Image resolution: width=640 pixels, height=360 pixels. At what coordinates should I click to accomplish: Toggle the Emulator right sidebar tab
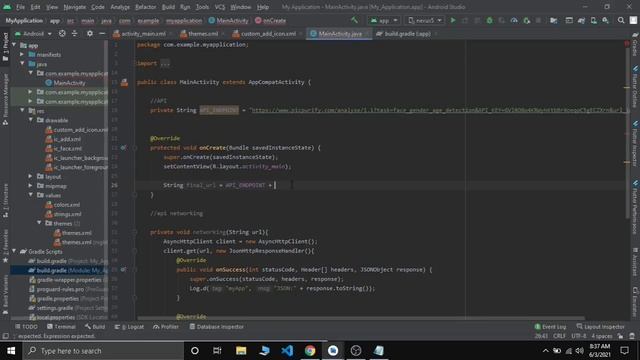click(635, 302)
